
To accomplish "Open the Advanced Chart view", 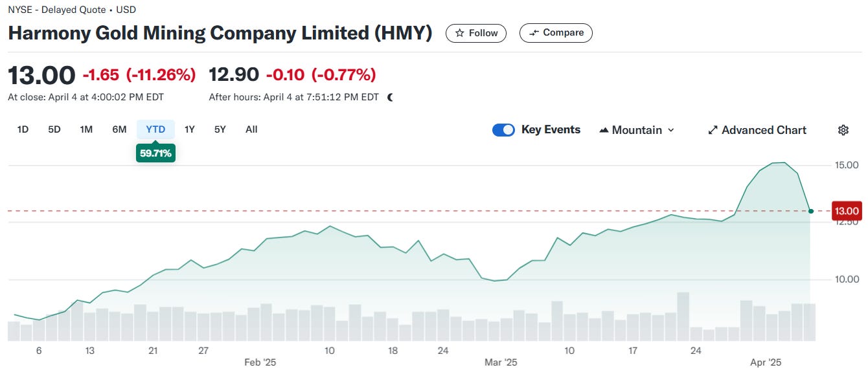I will 757,130.
